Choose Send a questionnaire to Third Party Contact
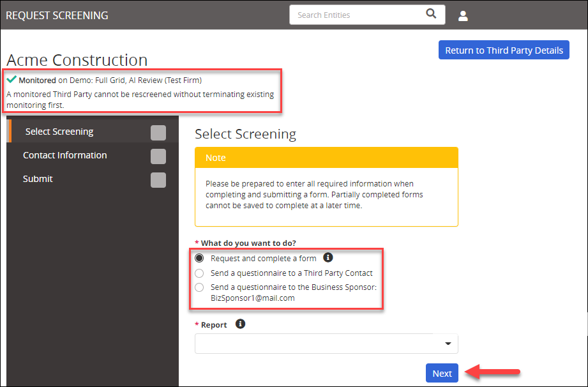The image size is (588, 387). (x=198, y=273)
